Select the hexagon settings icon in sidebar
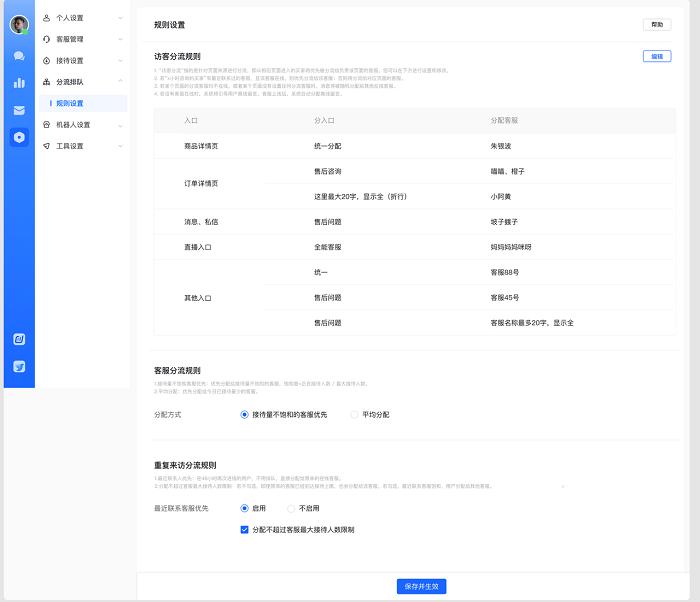The width and height of the screenshot is (700, 602). pos(19,137)
